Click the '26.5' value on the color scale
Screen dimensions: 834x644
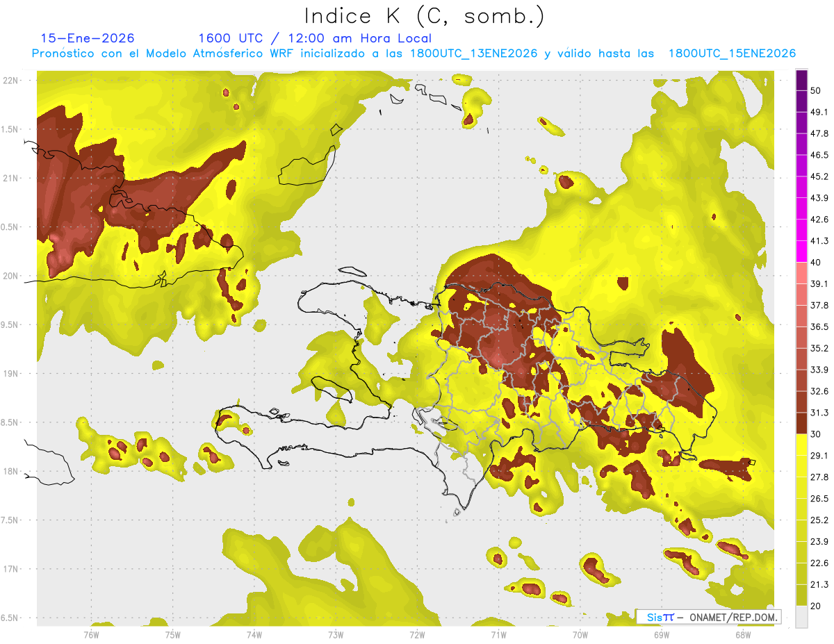pos(819,499)
